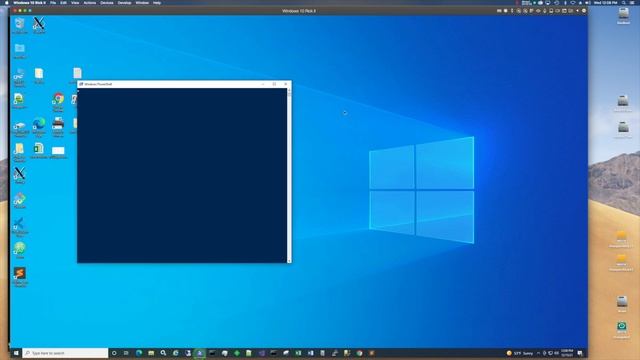Open Excel from the taskbar
The image size is (640, 360).
[x=298, y=353]
